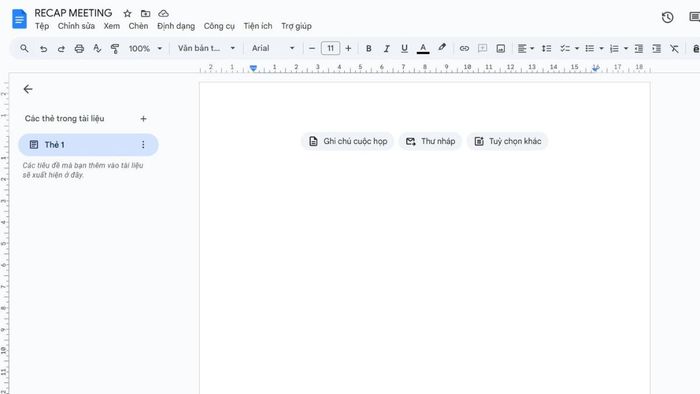Toggle bold formatting
The height and width of the screenshot is (394, 700).
coord(369,49)
